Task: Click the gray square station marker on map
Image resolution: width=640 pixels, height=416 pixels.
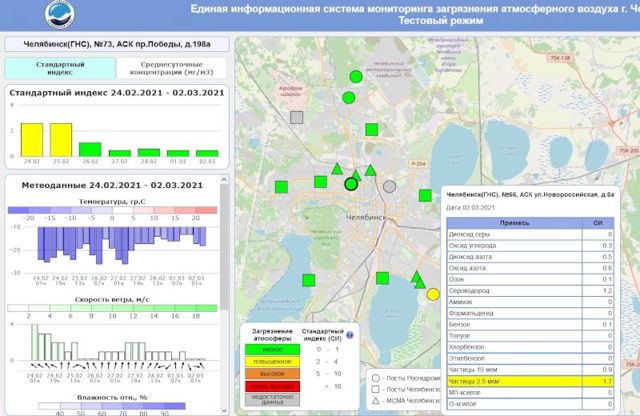Action: [x=296, y=117]
